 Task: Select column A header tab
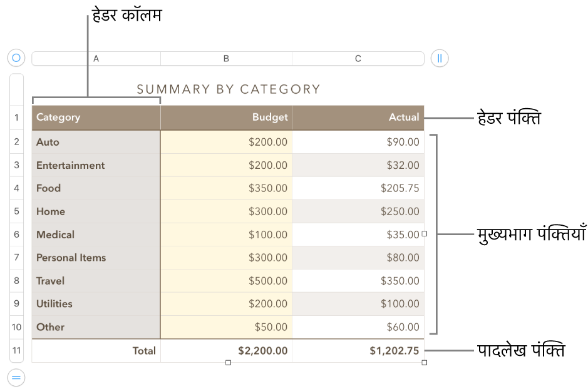(x=96, y=58)
